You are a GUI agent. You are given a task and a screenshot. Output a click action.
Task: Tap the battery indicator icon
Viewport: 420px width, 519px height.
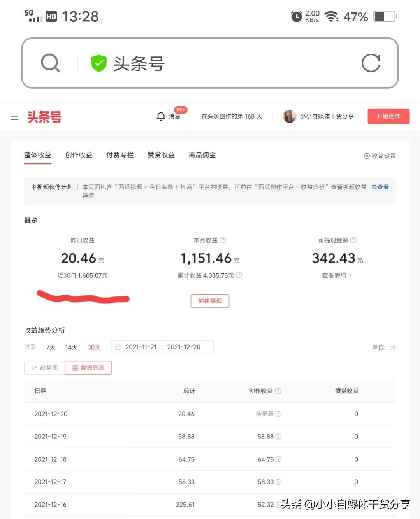[x=385, y=16]
